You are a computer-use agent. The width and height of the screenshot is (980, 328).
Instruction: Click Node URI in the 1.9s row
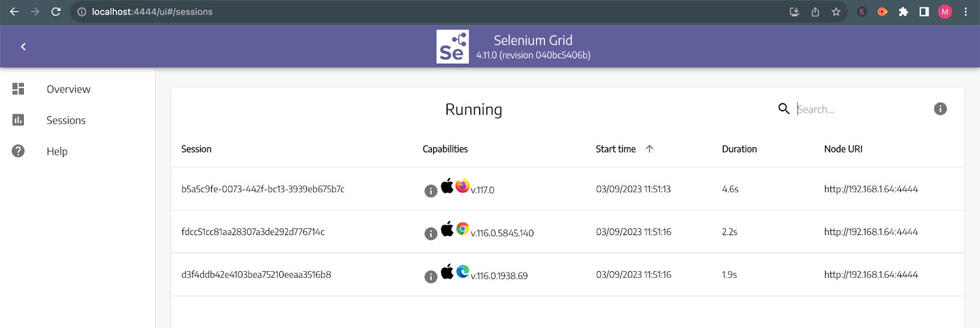(871, 275)
